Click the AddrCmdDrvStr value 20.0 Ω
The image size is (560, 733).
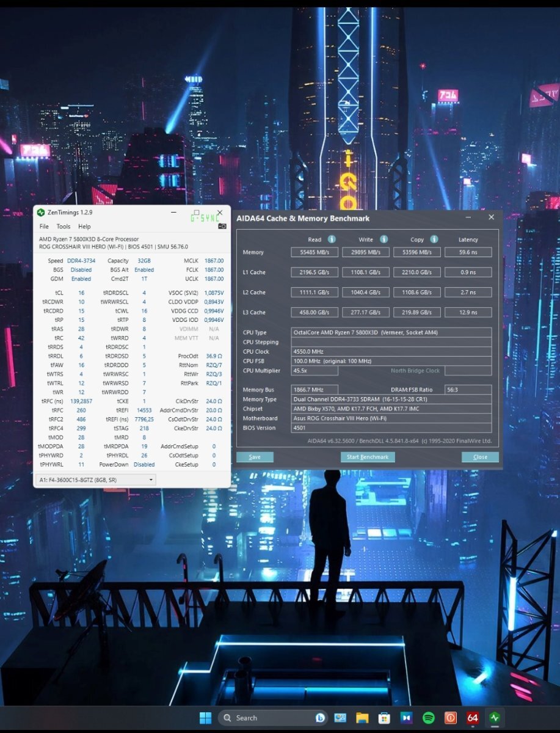tap(214, 410)
